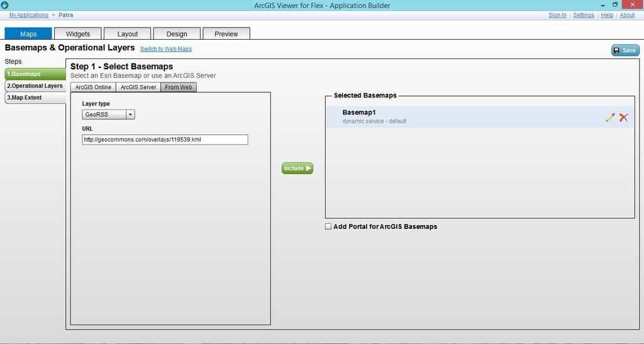
Task: Open the Preview tab
Action: pos(226,34)
